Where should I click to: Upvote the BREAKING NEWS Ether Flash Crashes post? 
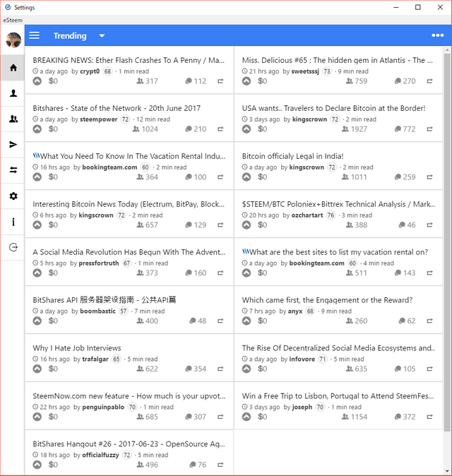(37, 81)
